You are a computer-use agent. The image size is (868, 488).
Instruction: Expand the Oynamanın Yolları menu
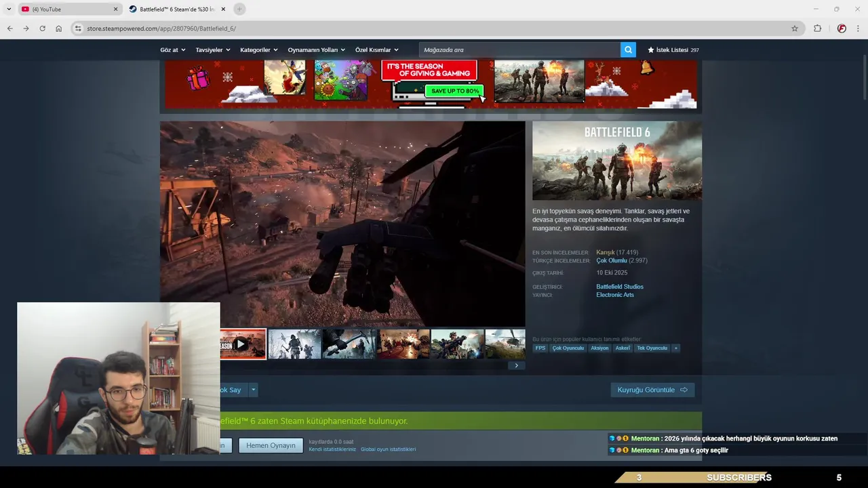(x=317, y=49)
